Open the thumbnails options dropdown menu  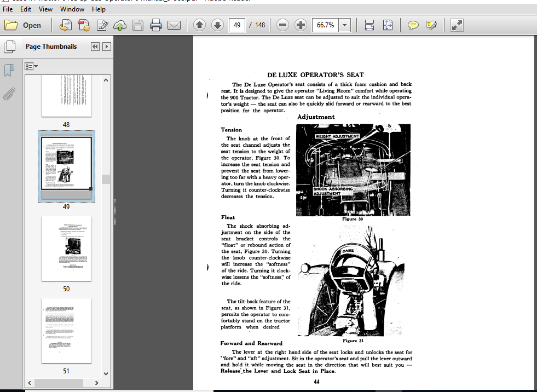pos(31,66)
